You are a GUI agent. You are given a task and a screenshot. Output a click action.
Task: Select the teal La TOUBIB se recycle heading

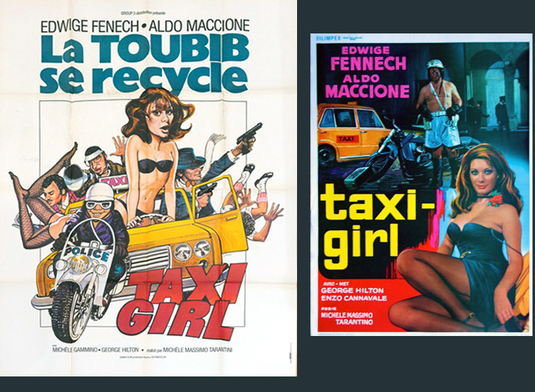coord(145,64)
